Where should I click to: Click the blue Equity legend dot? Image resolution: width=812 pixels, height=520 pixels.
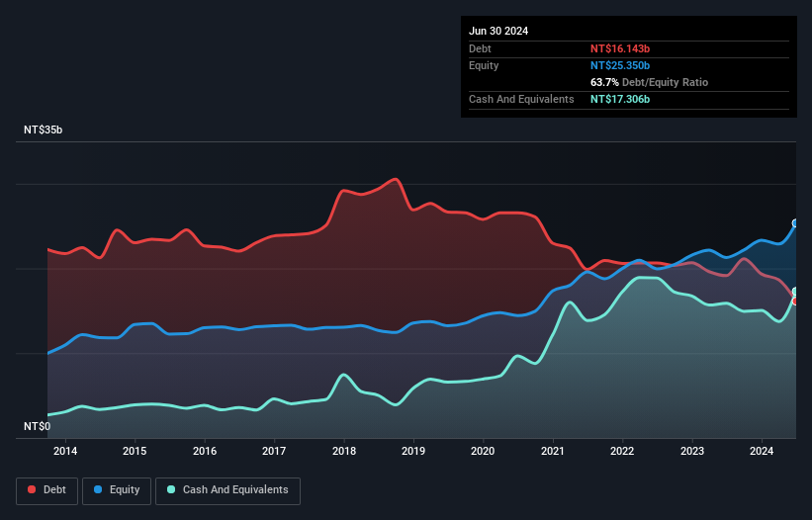click(x=98, y=489)
